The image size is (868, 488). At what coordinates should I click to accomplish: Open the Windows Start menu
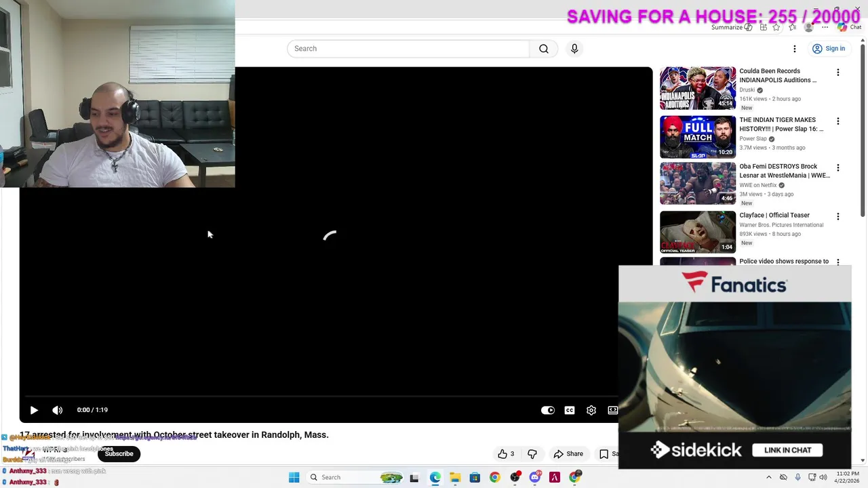294,477
